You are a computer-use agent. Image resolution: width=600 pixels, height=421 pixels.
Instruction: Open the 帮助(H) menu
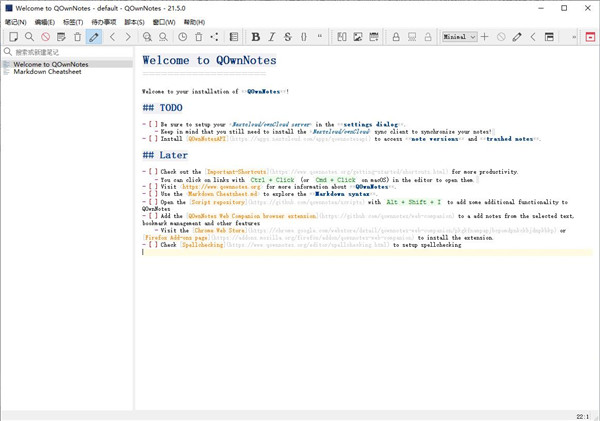click(x=194, y=22)
